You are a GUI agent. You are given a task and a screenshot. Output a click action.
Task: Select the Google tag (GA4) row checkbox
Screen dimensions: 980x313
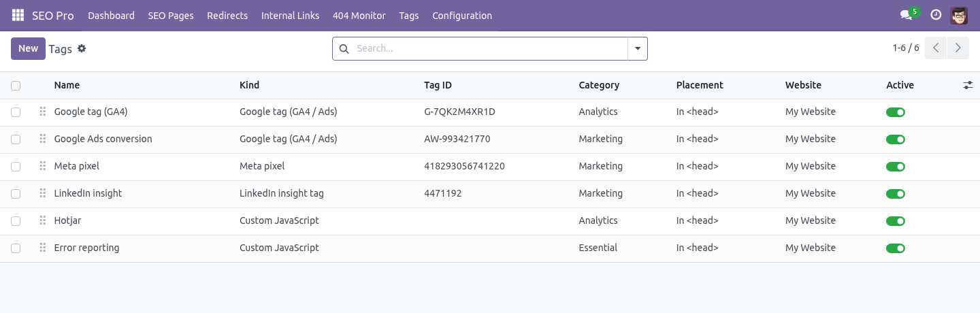[16, 112]
